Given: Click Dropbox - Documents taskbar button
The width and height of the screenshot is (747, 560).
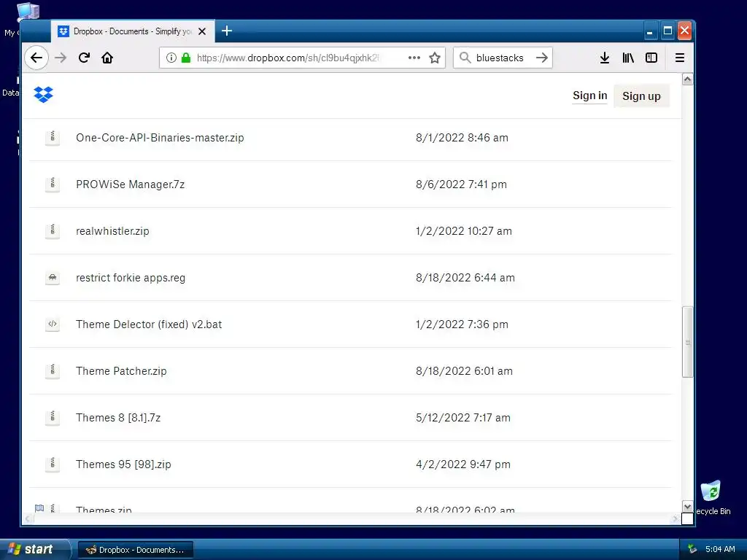Looking at the screenshot, I should [x=135, y=550].
